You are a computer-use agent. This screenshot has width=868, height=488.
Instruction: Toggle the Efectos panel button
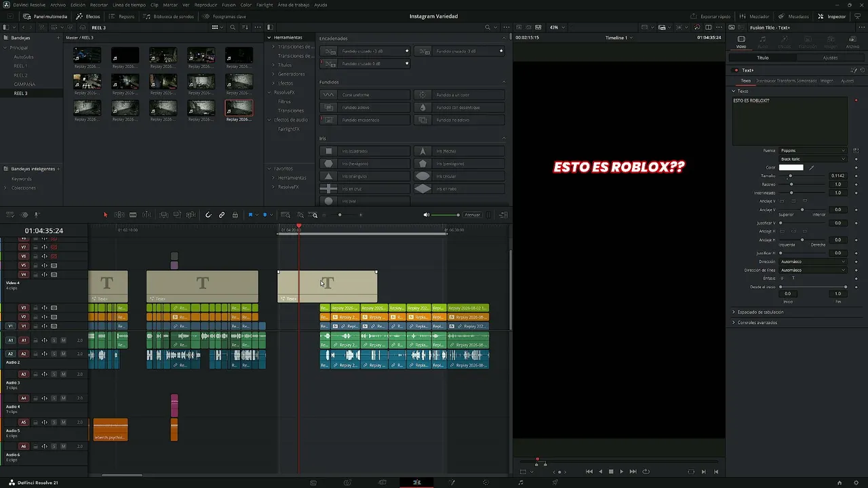pyautogui.click(x=88, y=16)
